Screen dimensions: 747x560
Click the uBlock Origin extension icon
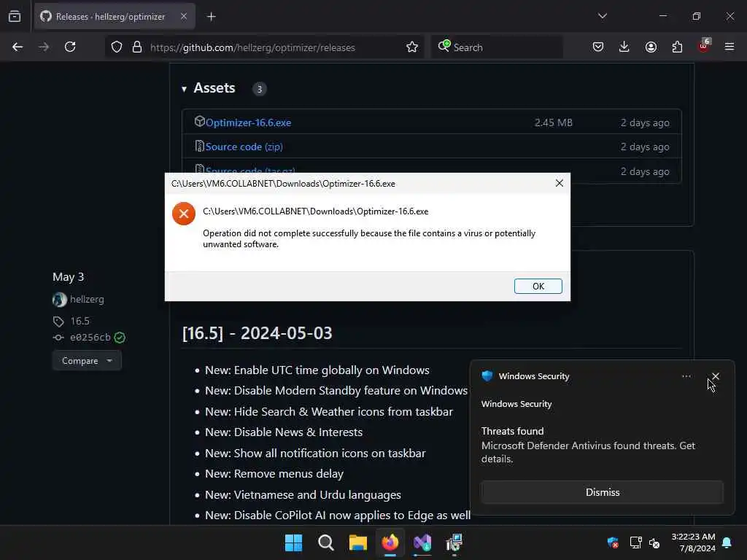click(704, 46)
